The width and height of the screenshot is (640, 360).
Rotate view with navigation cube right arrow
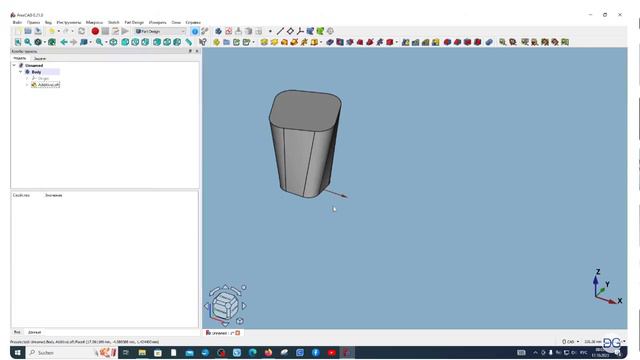pyautogui.click(x=244, y=306)
